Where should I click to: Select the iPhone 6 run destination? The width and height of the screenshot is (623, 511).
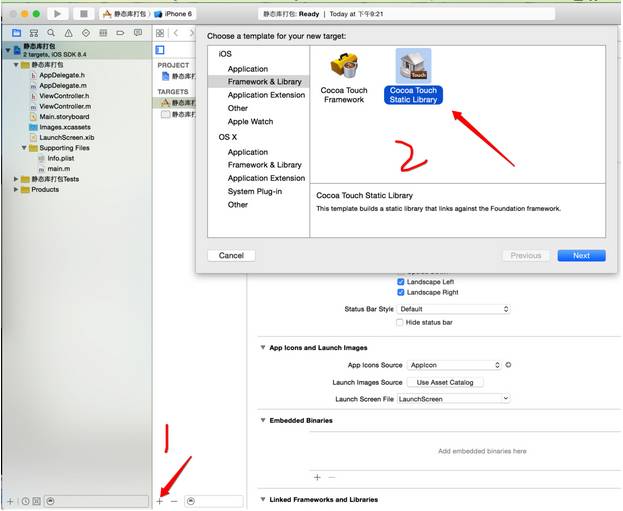[x=174, y=14]
